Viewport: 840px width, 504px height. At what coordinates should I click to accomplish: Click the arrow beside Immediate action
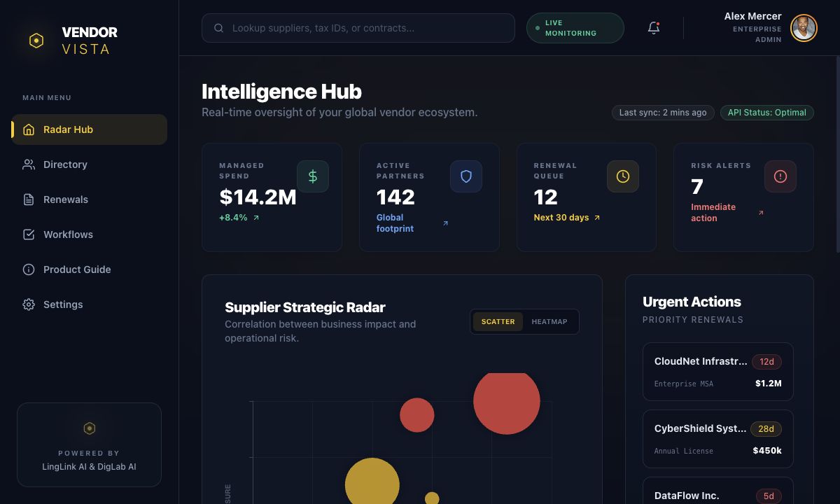pos(761,213)
